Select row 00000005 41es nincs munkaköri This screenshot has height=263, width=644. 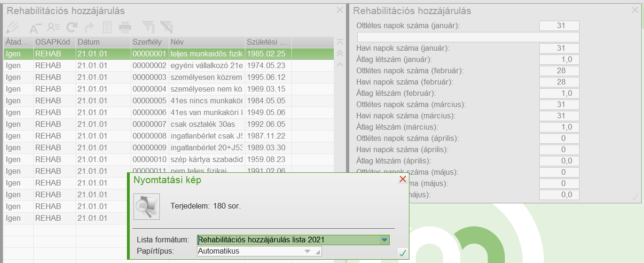[x=169, y=101]
